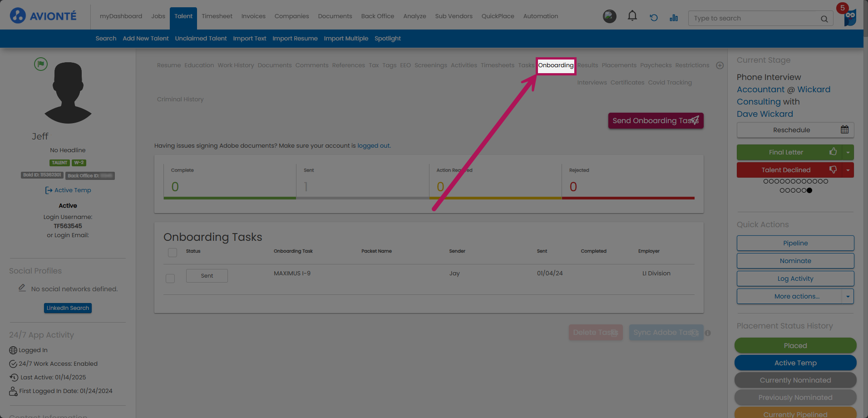The image size is (868, 418).
Task: Click the thumbs-up icon on Final Letter
Action: click(x=833, y=152)
